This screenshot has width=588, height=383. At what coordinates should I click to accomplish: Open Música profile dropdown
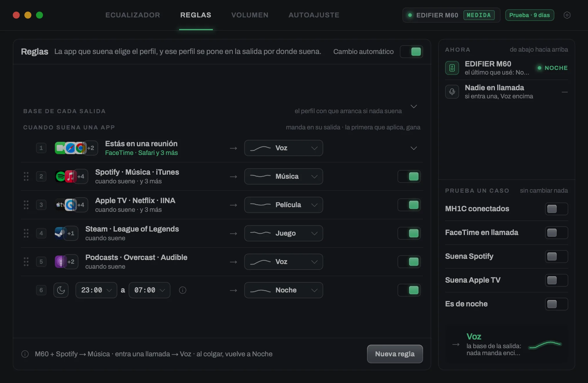284,176
